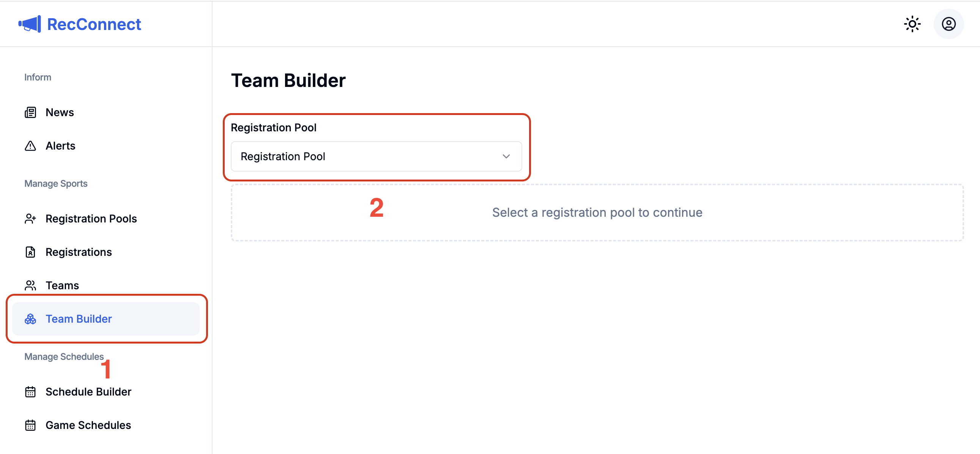980x454 pixels.
Task: Click the 'Select a registration pool' placeholder area
Action: click(597, 212)
